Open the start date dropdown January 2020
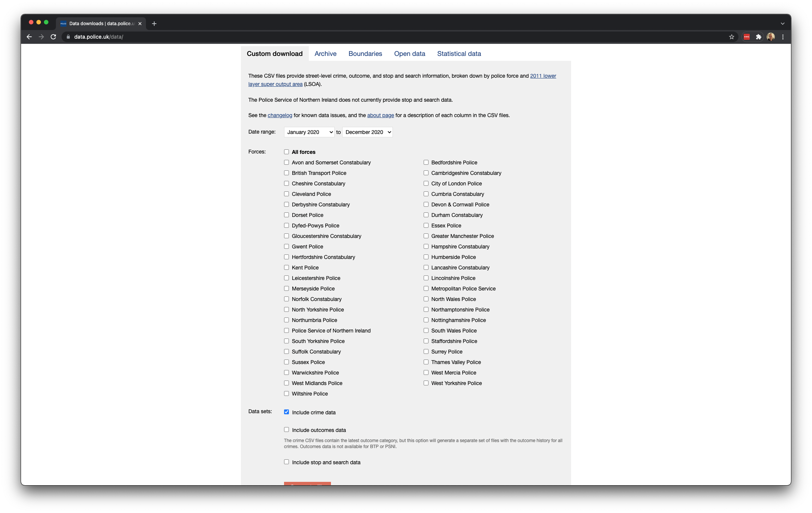The width and height of the screenshot is (812, 513). coord(309,132)
